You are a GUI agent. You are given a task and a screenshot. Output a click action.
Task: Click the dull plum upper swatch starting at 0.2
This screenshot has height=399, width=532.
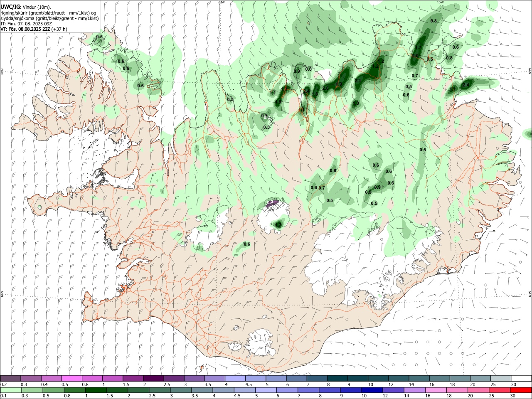(11, 378)
